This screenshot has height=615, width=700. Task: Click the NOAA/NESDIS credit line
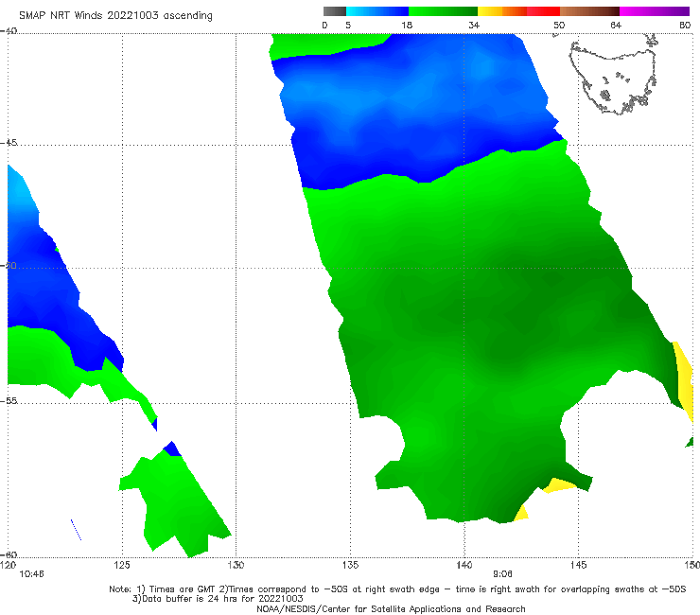click(391, 608)
